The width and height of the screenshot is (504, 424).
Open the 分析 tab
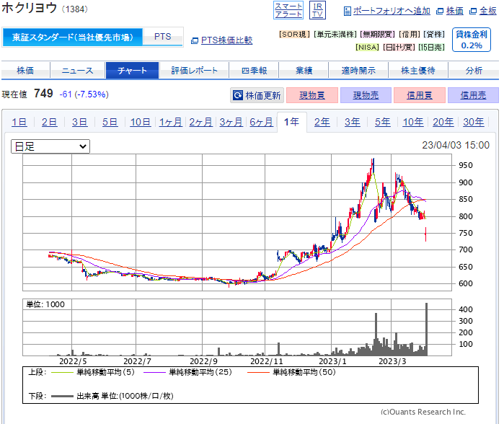tap(474, 71)
